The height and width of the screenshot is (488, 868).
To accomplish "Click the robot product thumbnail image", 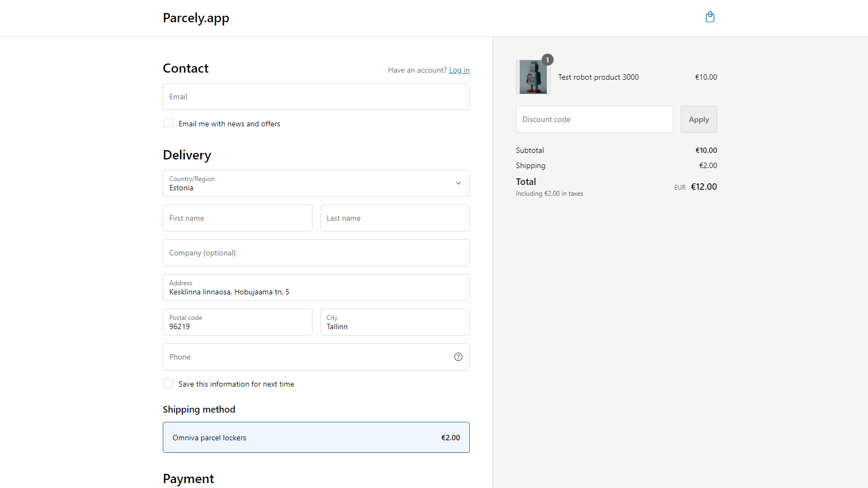I will pyautogui.click(x=533, y=78).
